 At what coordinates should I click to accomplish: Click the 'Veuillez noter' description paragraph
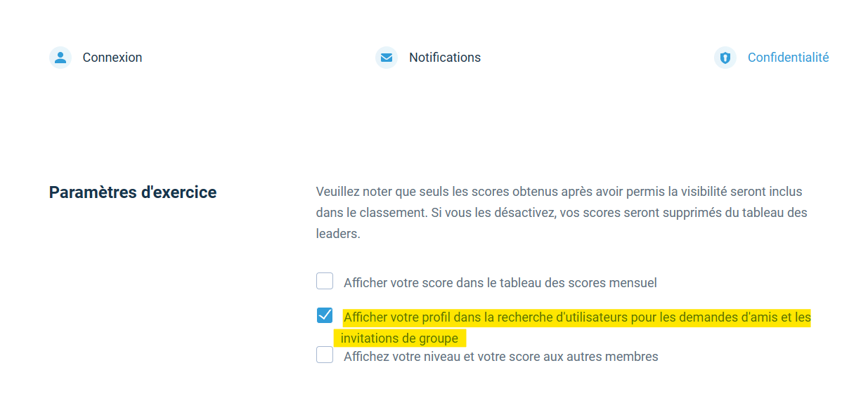click(x=562, y=213)
